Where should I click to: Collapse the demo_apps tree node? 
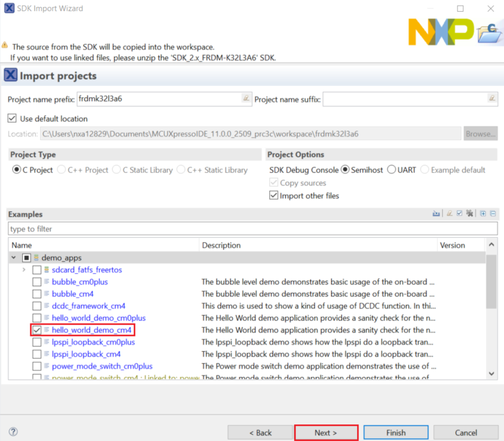14,258
